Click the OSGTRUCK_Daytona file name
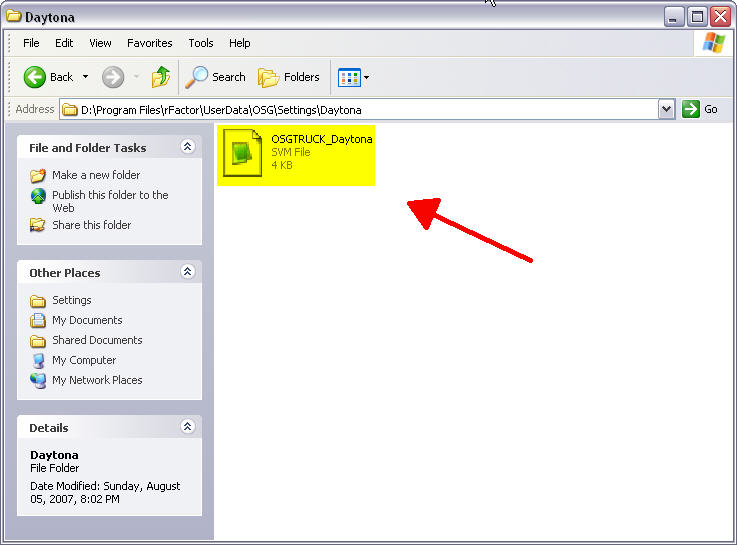Screen dimensions: 737x545 [x=321, y=139]
